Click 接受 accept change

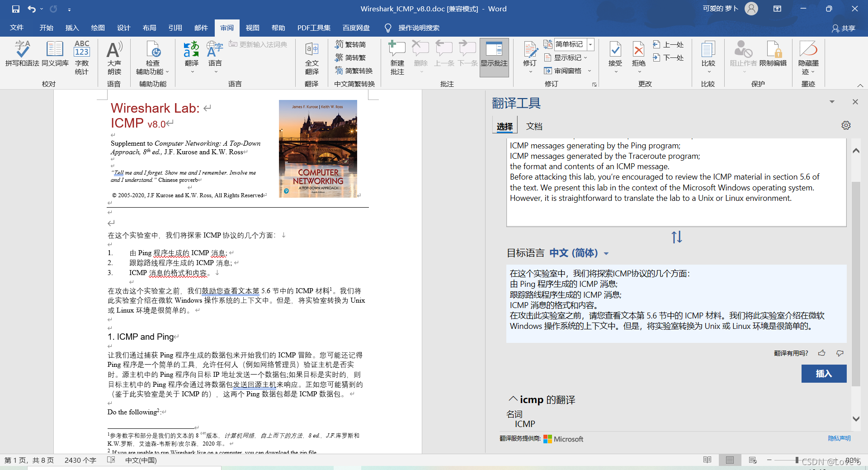tap(615, 57)
